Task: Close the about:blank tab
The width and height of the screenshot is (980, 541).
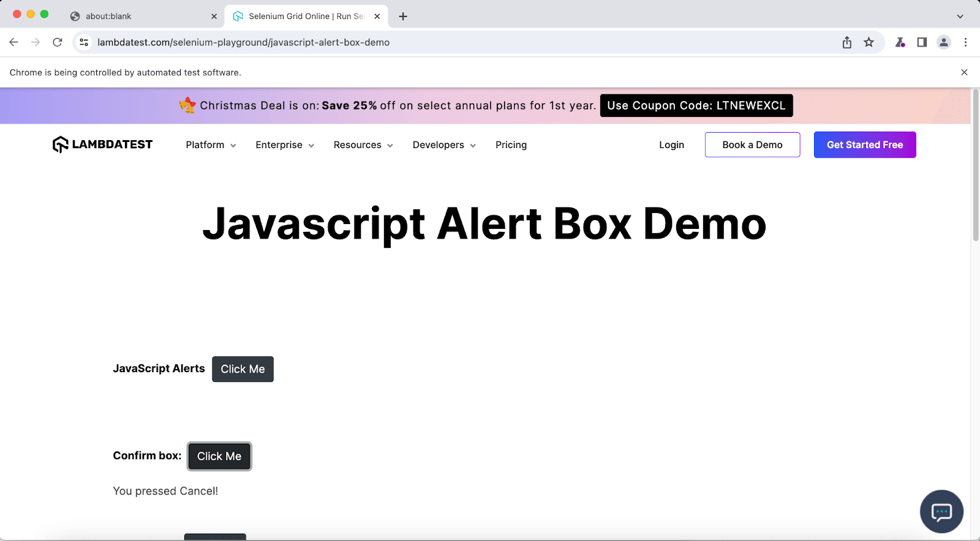Action: click(214, 17)
